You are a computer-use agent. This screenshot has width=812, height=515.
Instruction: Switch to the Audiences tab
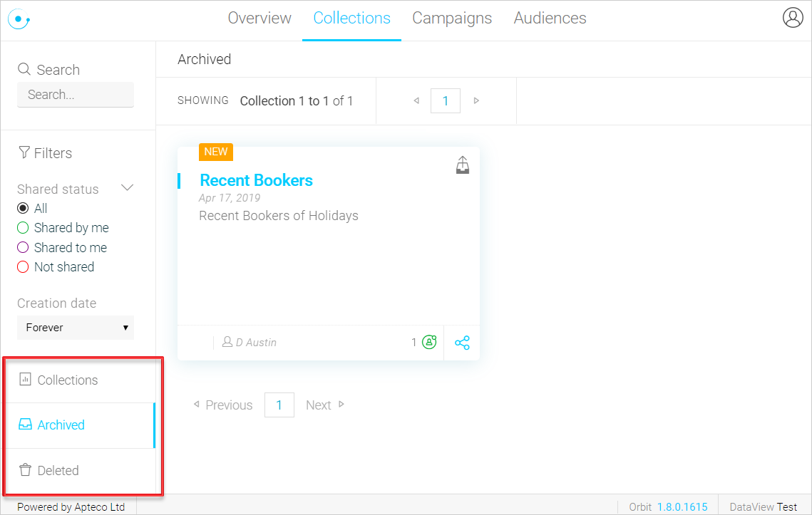click(x=550, y=18)
